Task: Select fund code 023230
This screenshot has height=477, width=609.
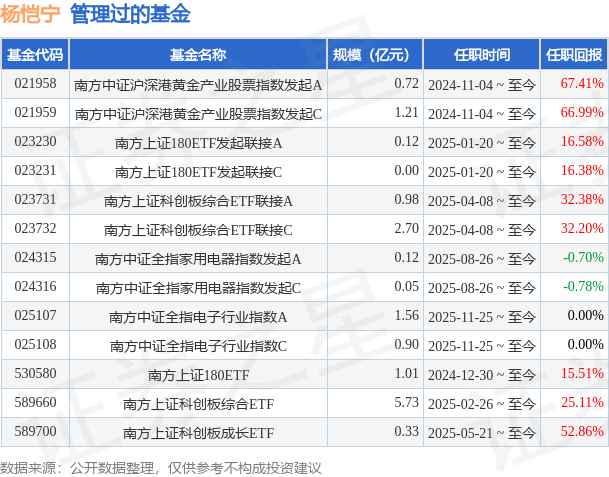Action: pyautogui.click(x=35, y=141)
